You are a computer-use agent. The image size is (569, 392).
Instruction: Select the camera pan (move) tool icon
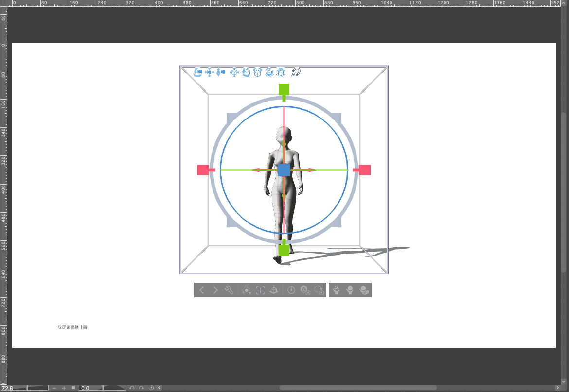click(x=209, y=72)
